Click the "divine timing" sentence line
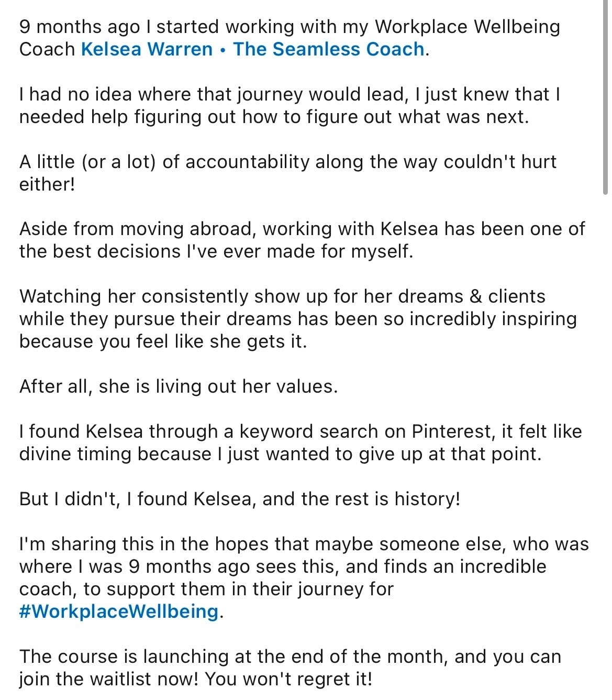The image size is (612, 700). pyautogui.click(x=280, y=454)
